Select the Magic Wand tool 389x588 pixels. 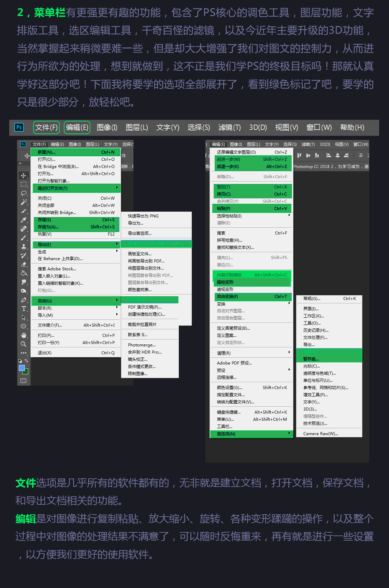point(24,202)
